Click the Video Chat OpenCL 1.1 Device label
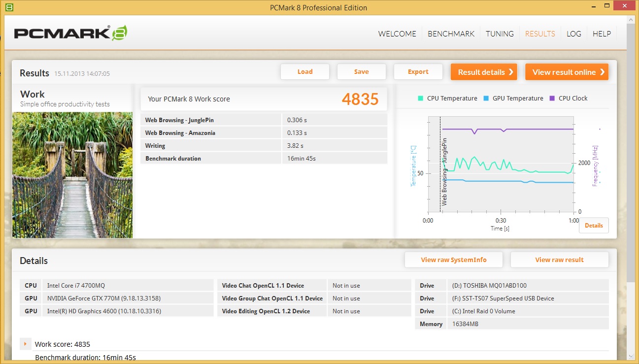 (263, 286)
